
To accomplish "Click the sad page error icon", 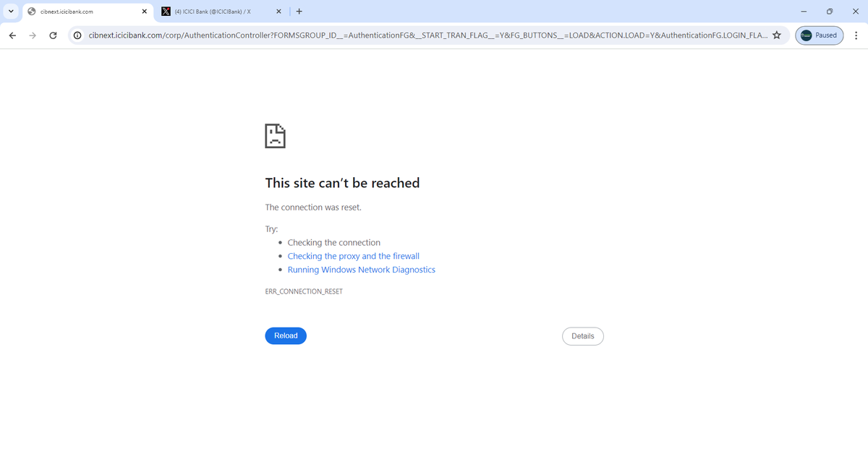I will (275, 135).
